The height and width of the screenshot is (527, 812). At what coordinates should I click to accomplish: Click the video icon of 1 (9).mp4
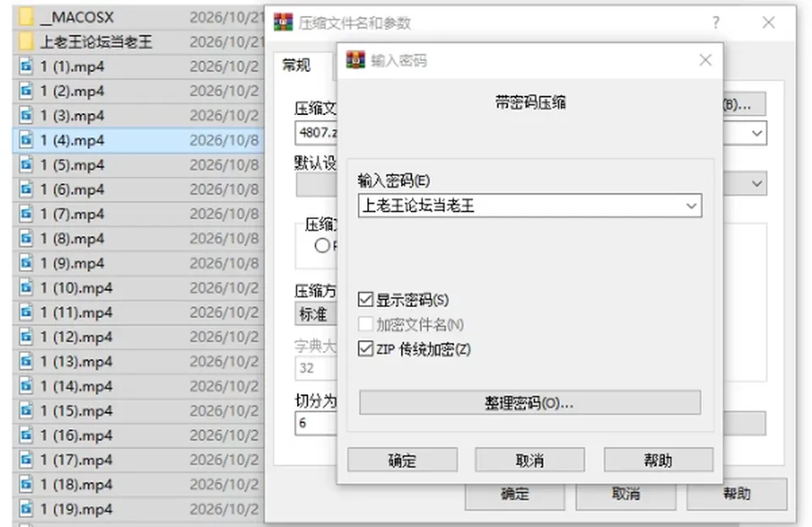[x=26, y=263]
